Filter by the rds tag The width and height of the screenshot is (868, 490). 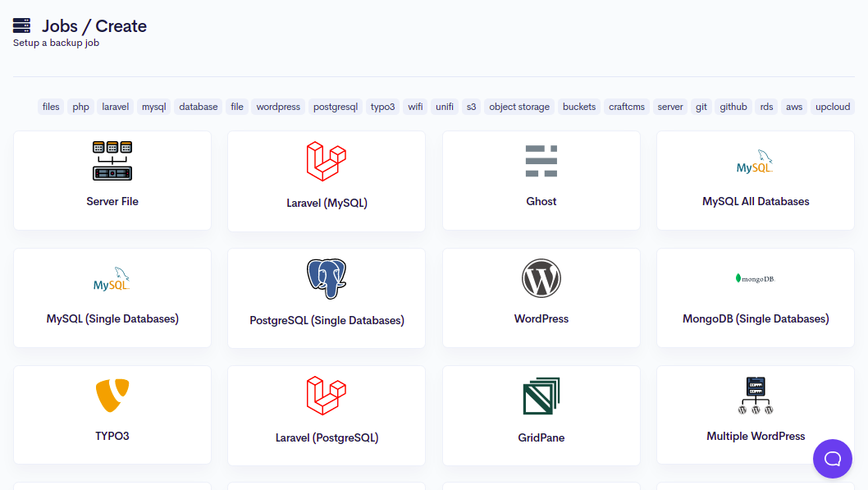(x=767, y=107)
